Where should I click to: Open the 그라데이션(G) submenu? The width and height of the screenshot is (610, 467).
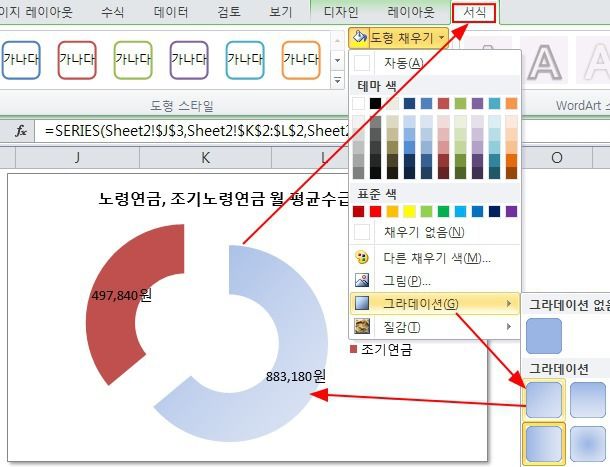[x=435, y=304]
